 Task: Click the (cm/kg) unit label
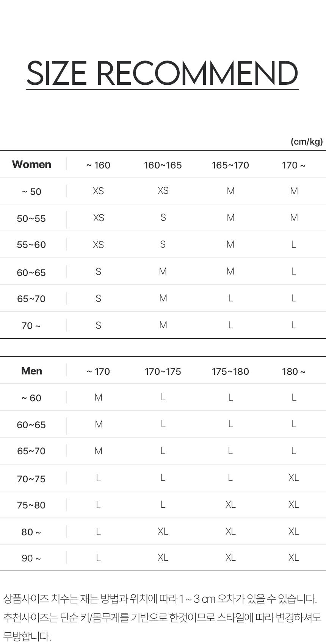click(x=306, y=142)
